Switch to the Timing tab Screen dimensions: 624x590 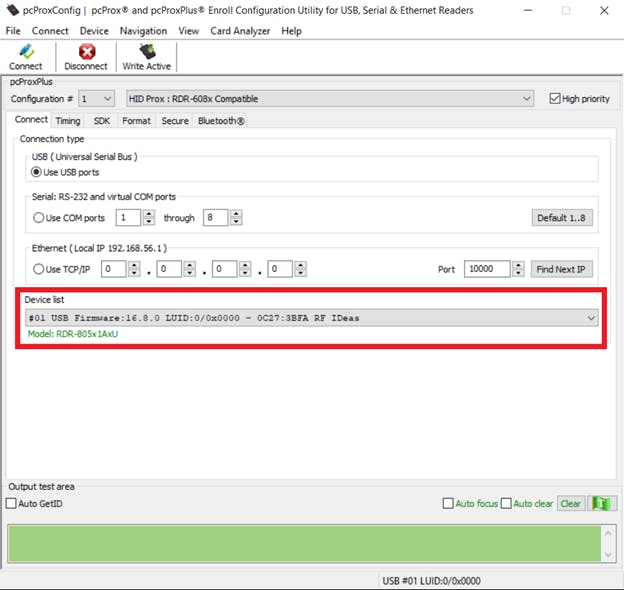pyautogui.click(x=68, y=121)
